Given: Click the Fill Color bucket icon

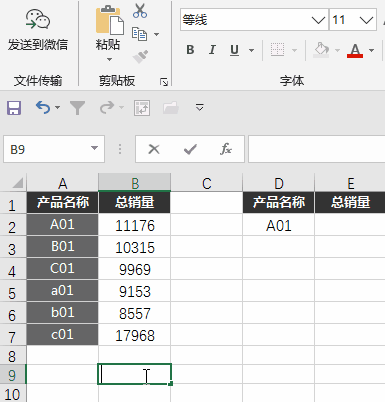Looking at the screenshot, I should 321,50.
